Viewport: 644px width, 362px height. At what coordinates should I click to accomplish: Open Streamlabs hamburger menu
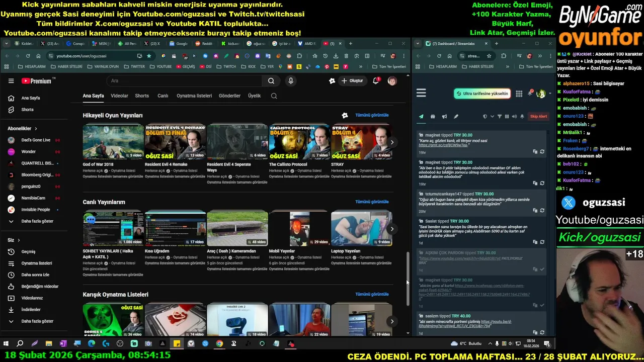tap(421, 93)
